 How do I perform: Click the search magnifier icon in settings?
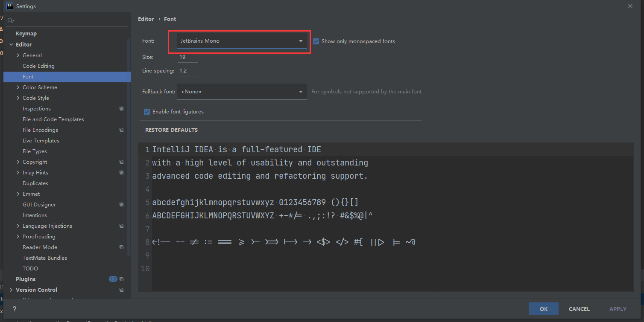point(11,20)
